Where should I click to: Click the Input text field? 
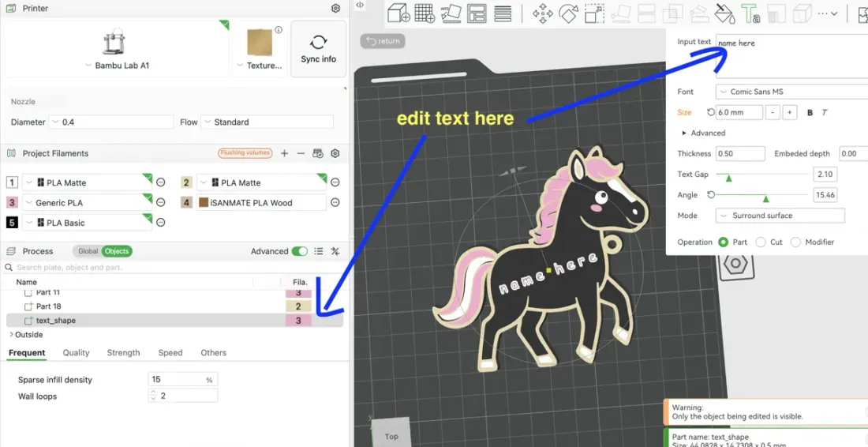(791, 56)
